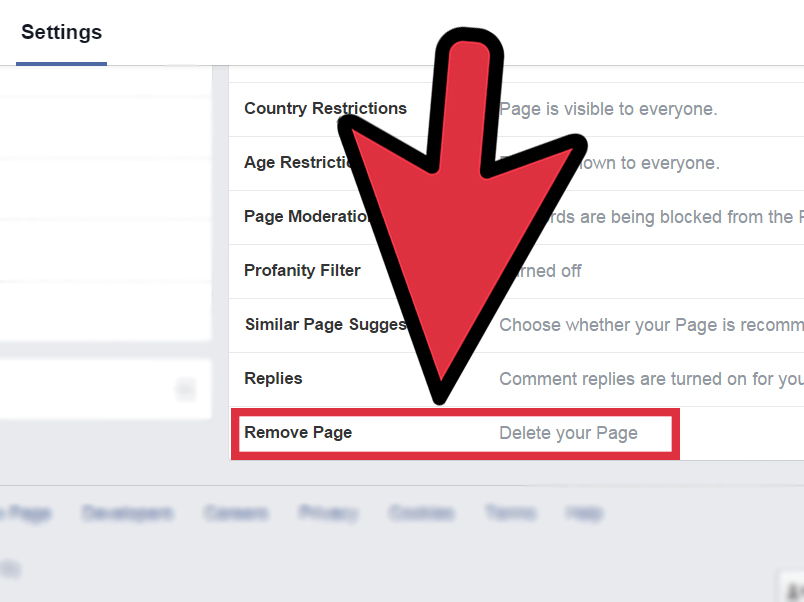
Task: Open the Settings tab
Action: coord(62,32)
